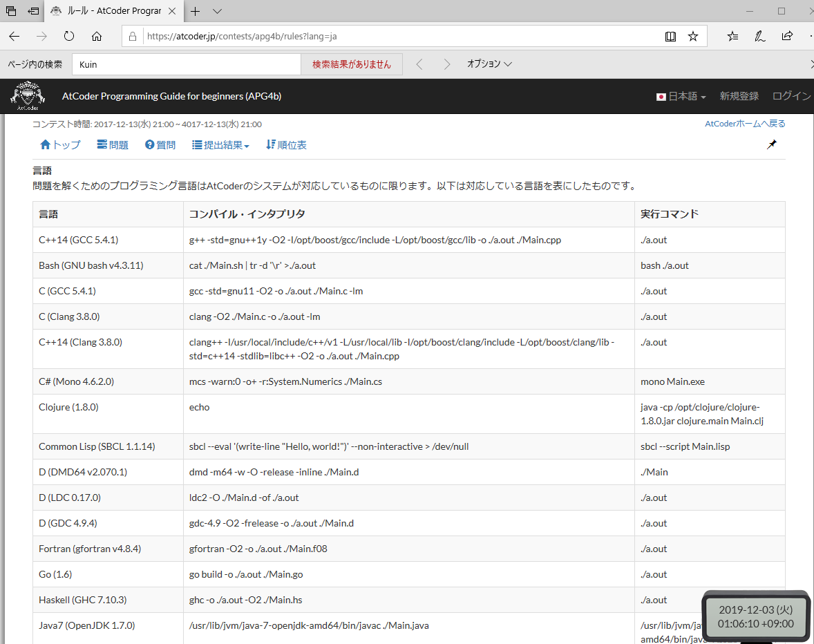Expand the オプション search options dropdown
Screen dimensions: 814x644
[x=489, y=64]
